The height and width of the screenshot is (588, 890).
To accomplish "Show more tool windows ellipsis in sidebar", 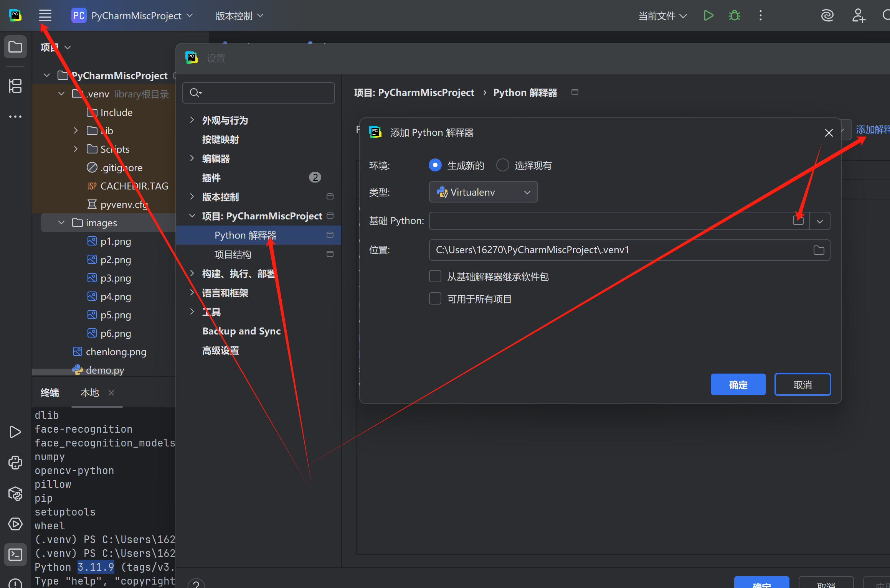I will pyautogui.click(x=15, y=117).
